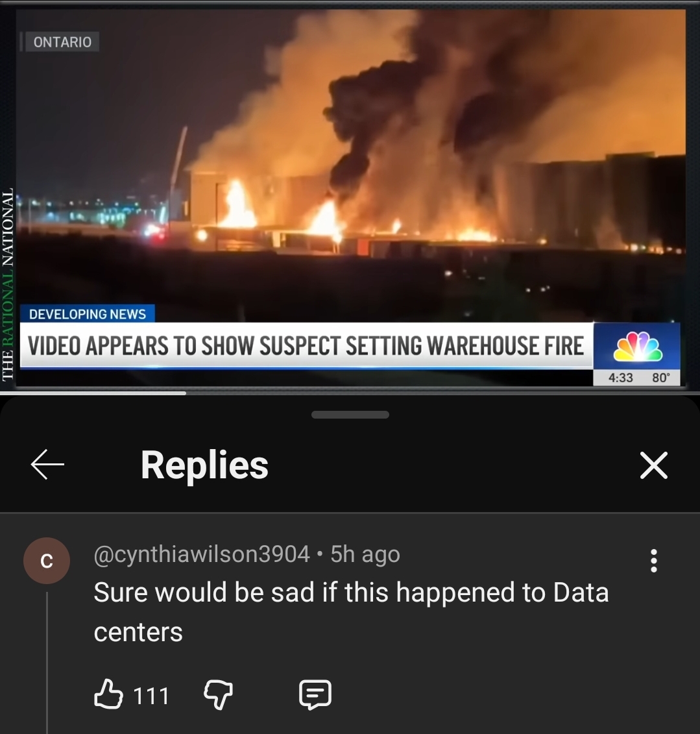This screenshot has height=734, width=700.
Task: Go back using the left arrow icon
Action: [x=47, y=465]
